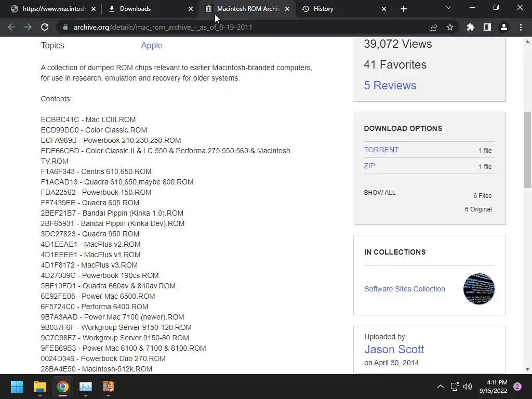
Task: Switch to the History tab
Action: (343, 9)
